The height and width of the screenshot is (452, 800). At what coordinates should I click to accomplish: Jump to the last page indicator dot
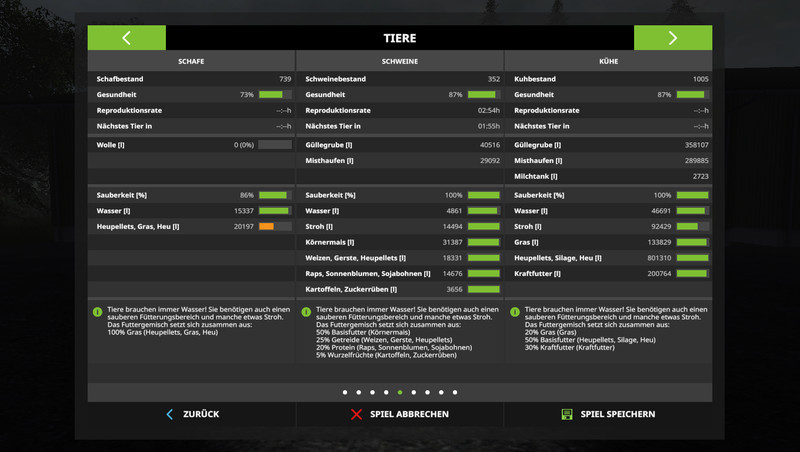(x=455, y=393)
